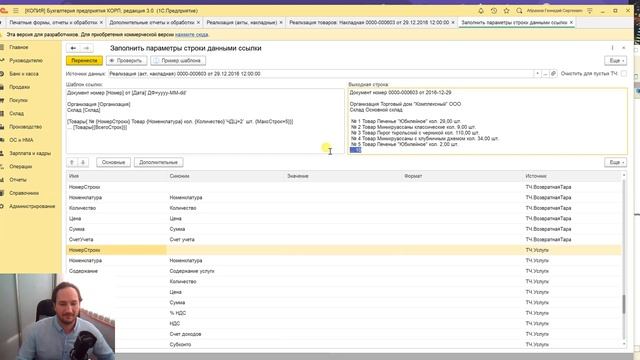Screen dimensions: 640x360
Task: Open the lower Еще menu above the table
Action: pyautogui.click(x=616, y=162)
